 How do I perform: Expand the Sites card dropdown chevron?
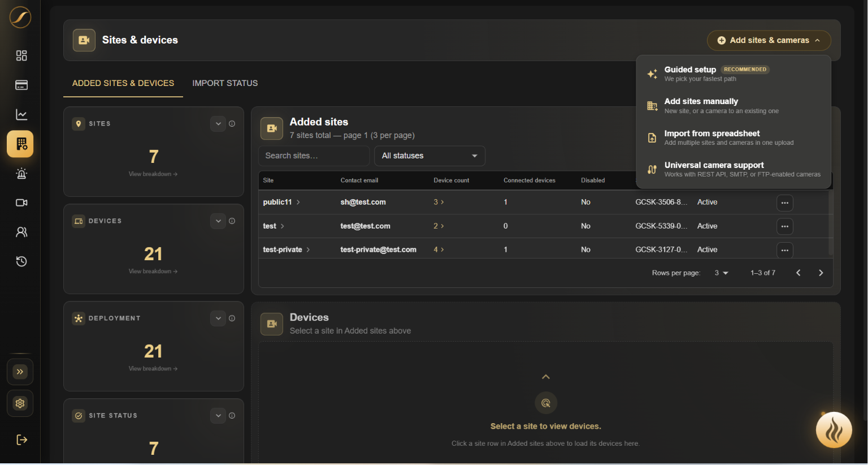tap(218, 124)
